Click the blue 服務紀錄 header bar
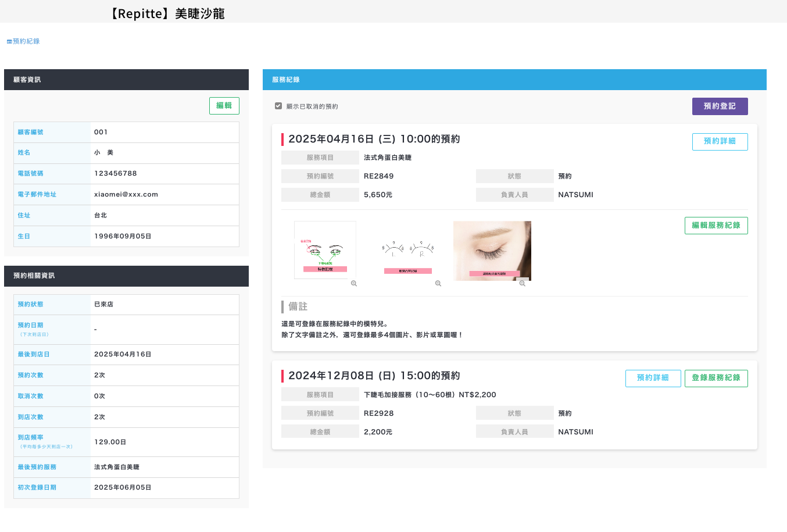The image size is (787, 532). tap(514, 80)
